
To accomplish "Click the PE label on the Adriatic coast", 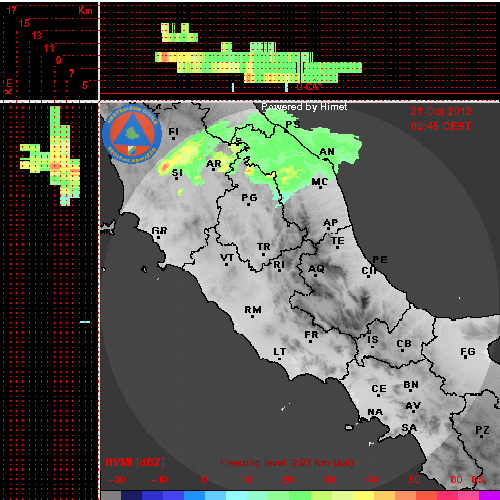I will coord(380,260).
